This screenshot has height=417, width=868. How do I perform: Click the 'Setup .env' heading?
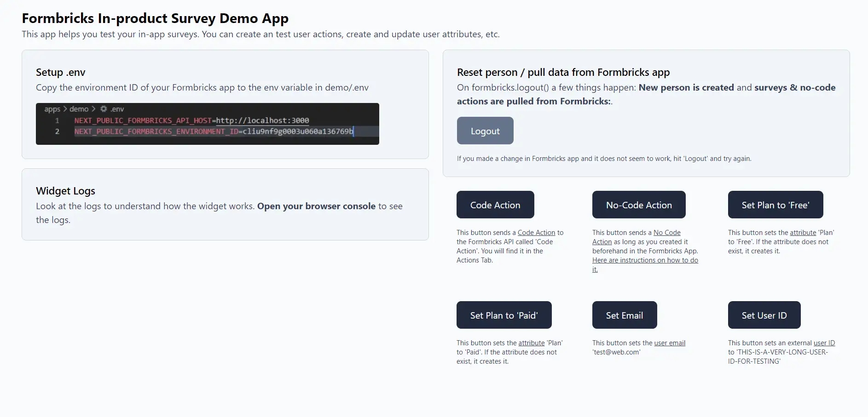(x=60, y=72)
